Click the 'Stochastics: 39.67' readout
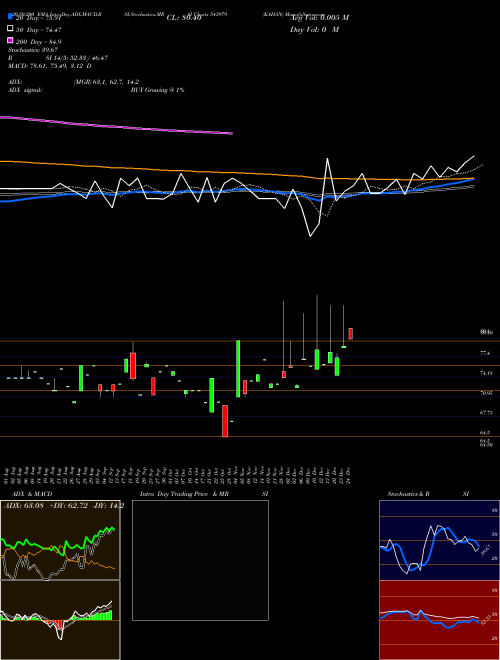500x660 pixels. point(33,50)
